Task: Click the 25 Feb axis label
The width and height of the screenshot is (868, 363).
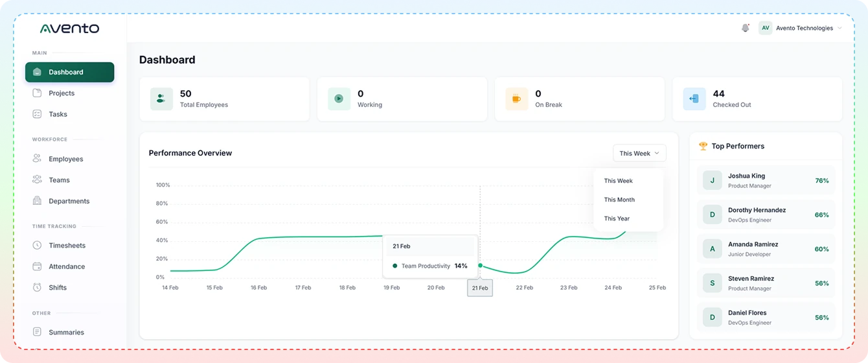Action: (657, 288)
